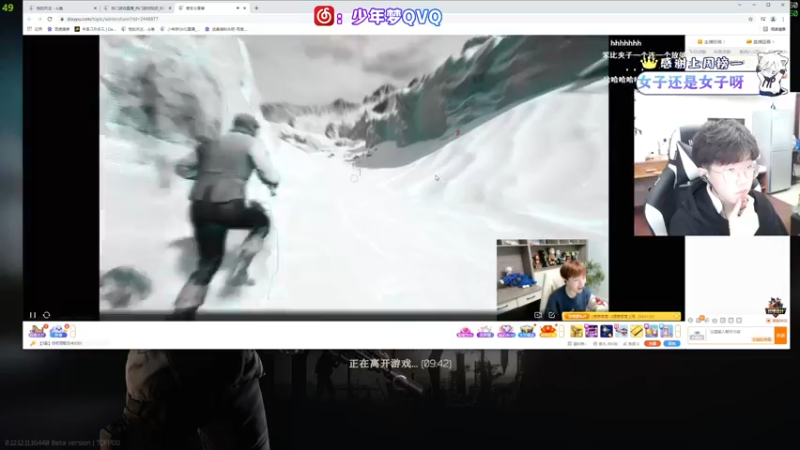The image size is (800, 450).
Task: Go forward in browser history
Action: click(x=39, y=19)
